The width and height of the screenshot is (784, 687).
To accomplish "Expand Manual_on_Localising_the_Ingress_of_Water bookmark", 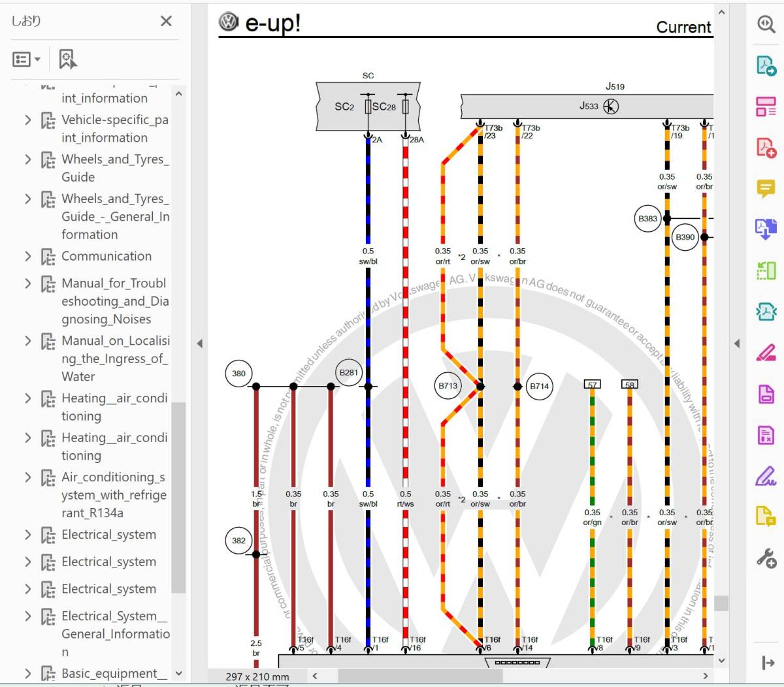I will [27, 341].
